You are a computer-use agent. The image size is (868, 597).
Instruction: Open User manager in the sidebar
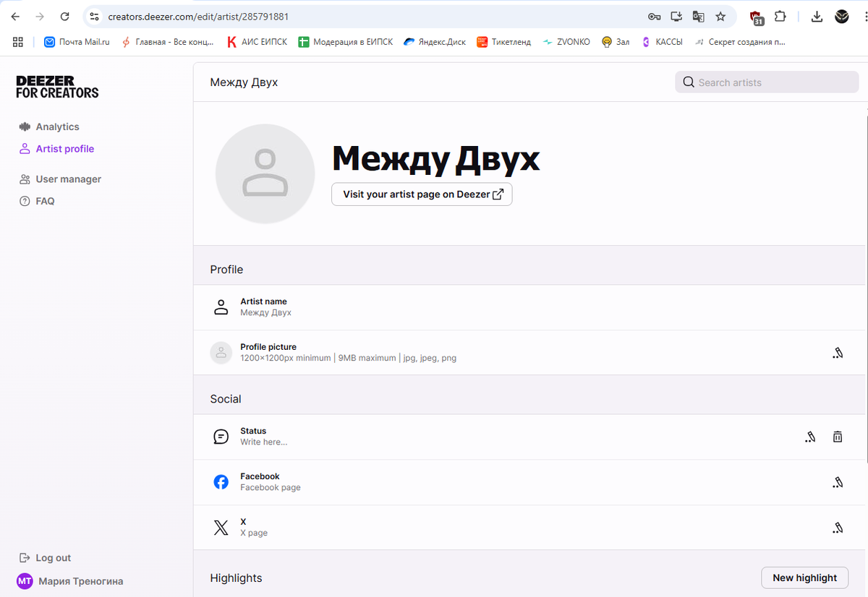pyautogui.click(x=60, y=179)
